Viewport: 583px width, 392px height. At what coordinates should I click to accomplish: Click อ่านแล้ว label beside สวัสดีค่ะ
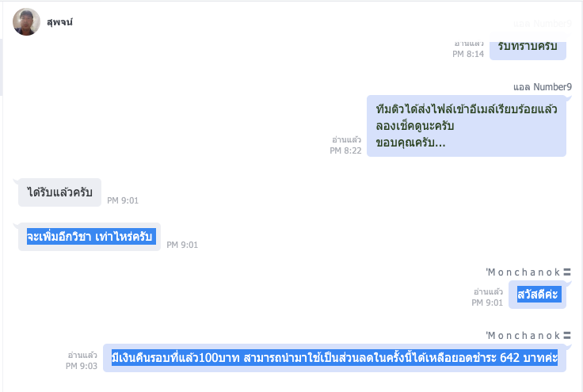[488, 292]
